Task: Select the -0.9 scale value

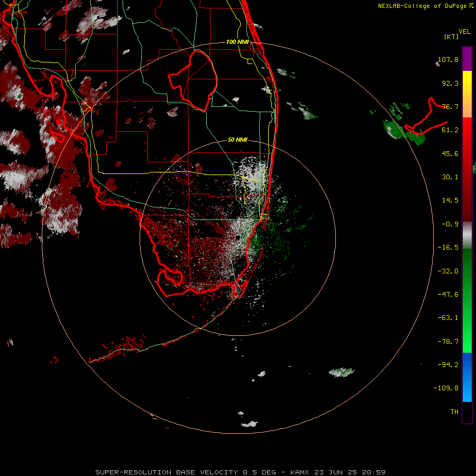Action: (450, 224)
